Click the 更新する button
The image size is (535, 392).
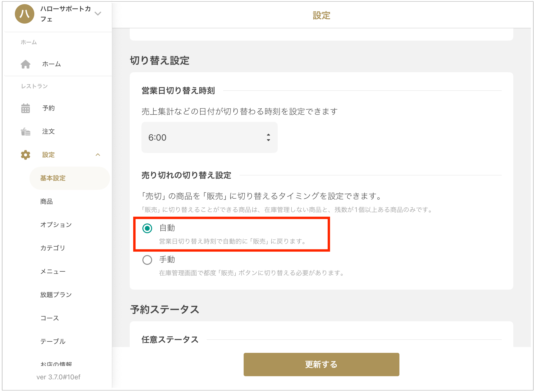pyautogui.click(x=321, y=364)
